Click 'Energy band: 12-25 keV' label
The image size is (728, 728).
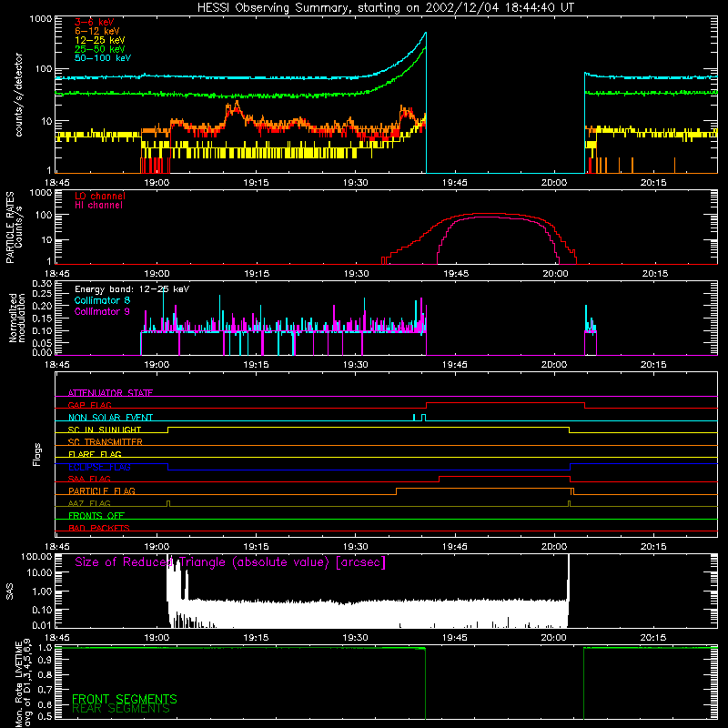(132, 289)
